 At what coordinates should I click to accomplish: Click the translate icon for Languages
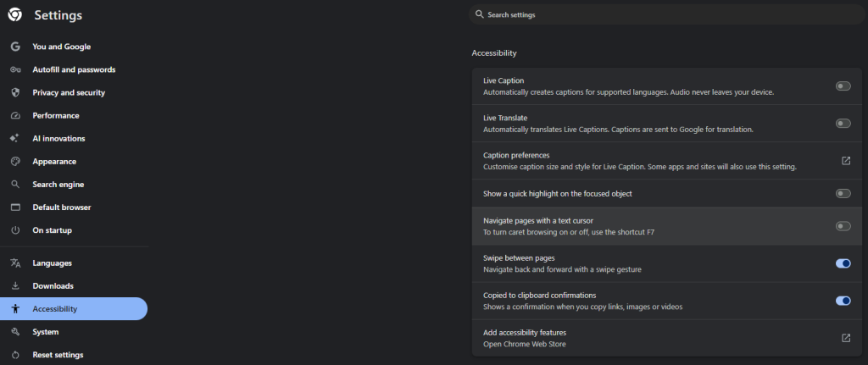click(15, 263)
